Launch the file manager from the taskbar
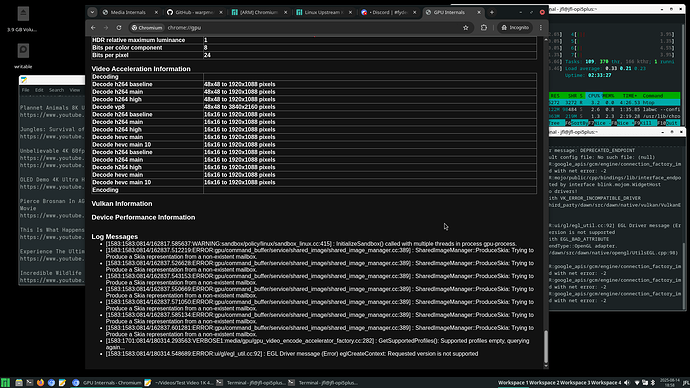This screenshot has width=690, height=388. coord(19,383)
